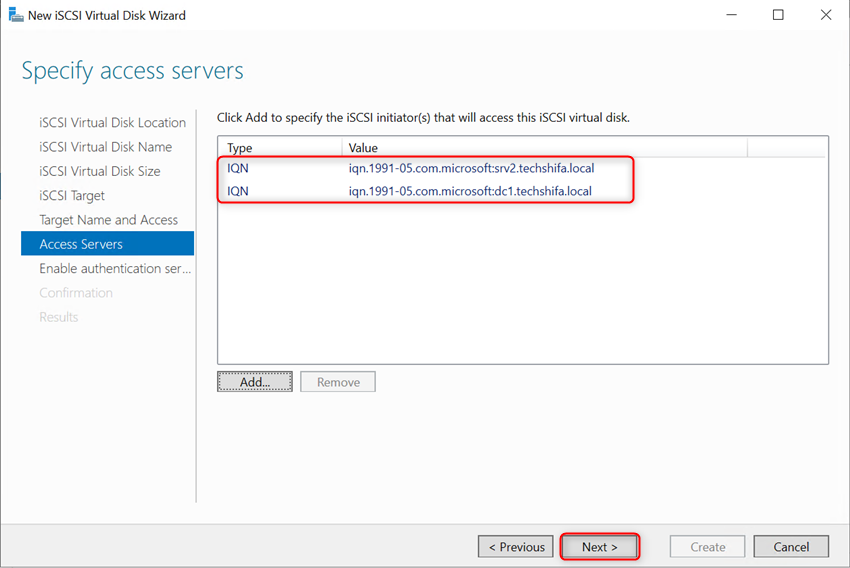Minimize the wizard window

pos(731,15)
